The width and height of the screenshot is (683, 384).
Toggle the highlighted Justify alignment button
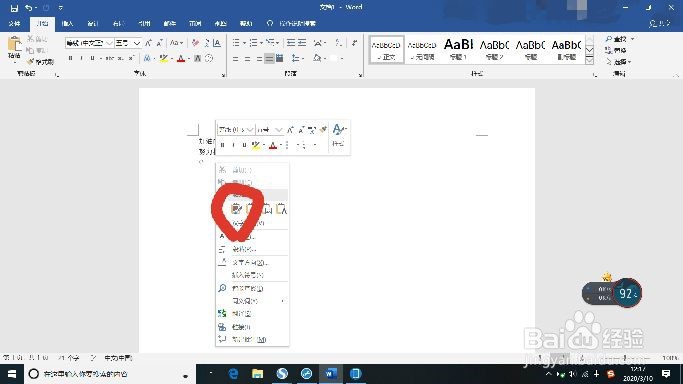tap(269, 58)
